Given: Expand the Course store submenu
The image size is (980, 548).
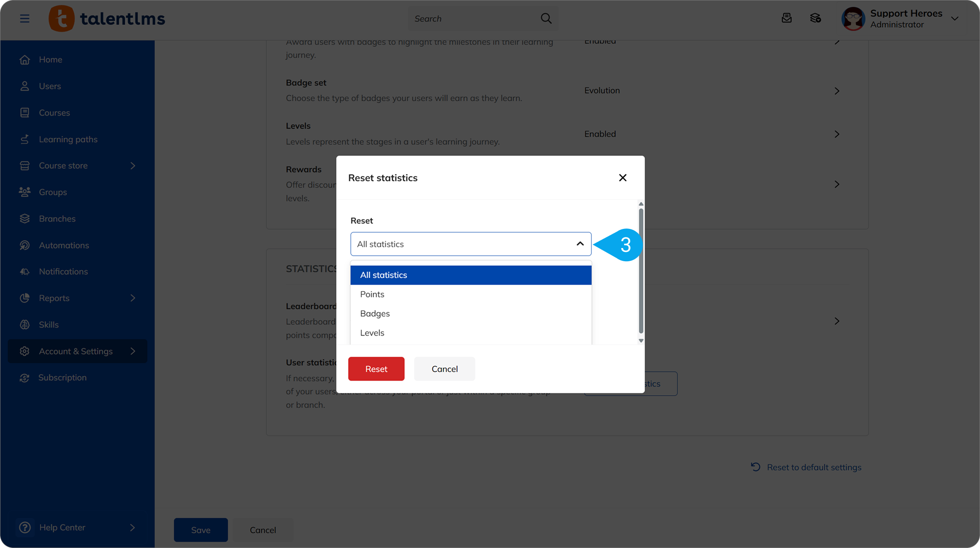Looking at the screenshot, I should [x=132, y=166].
